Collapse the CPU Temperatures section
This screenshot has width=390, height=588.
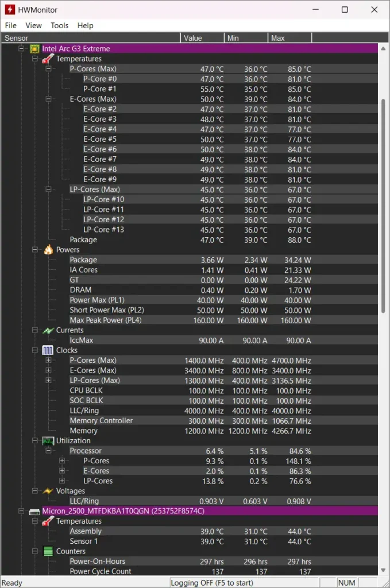point(35,59)
